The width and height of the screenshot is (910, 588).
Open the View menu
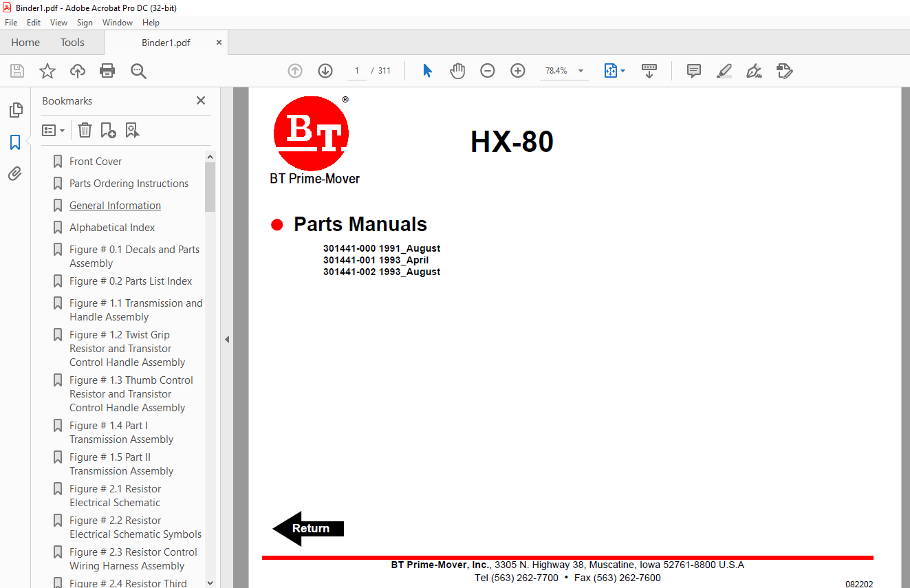58,23
